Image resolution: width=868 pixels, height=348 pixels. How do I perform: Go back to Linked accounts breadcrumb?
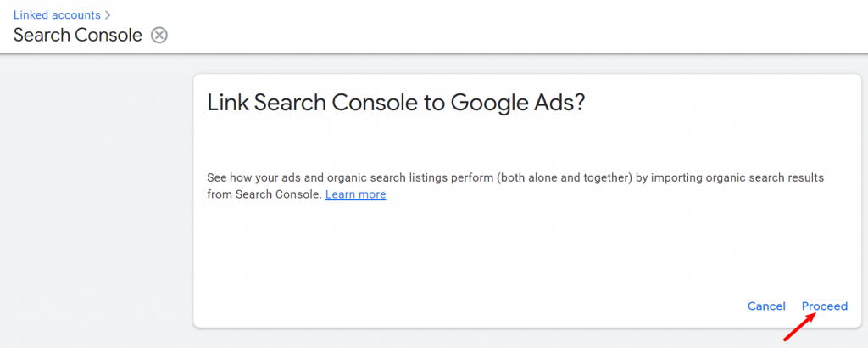pos(57,15)
